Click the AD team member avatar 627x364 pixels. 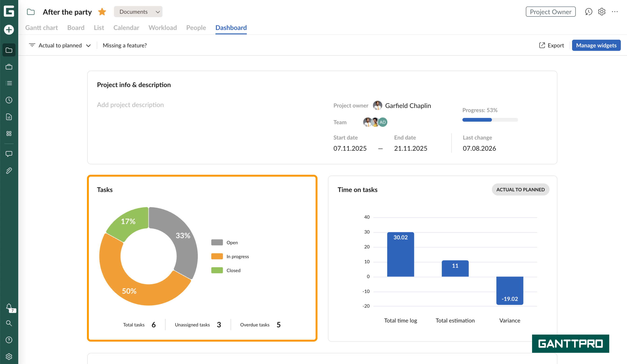tap(383, 122)
